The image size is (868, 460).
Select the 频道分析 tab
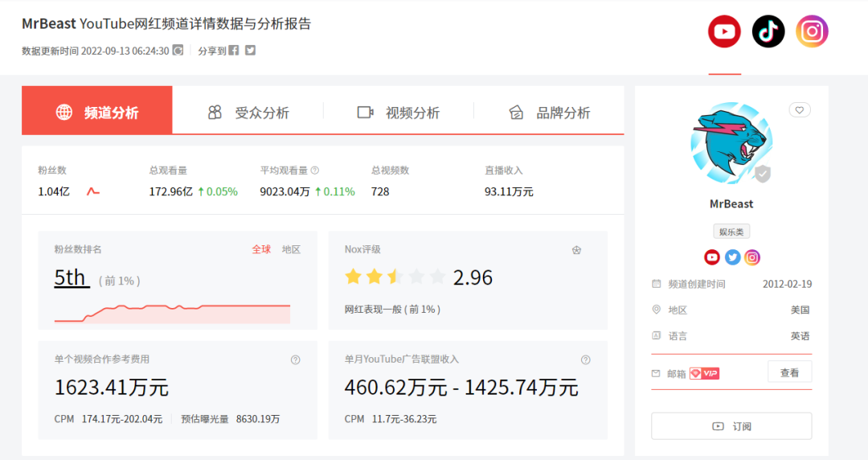[x=97, y=110]
